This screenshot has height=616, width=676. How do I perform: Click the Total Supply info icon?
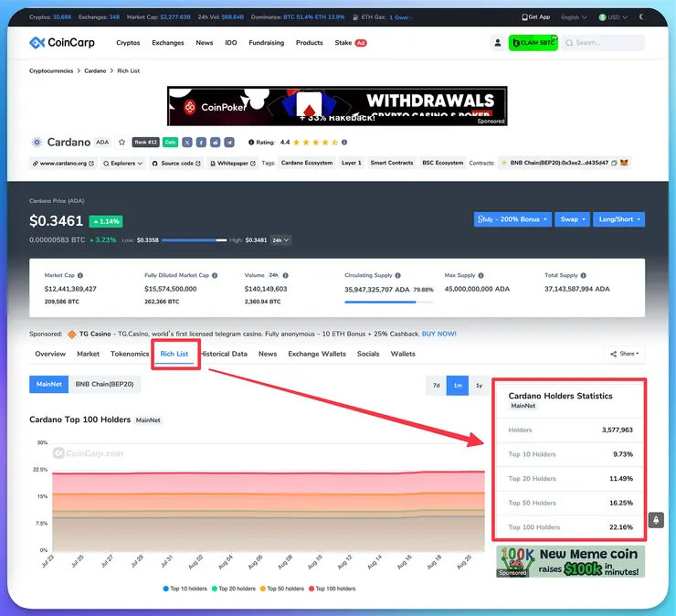coord(584,275)
